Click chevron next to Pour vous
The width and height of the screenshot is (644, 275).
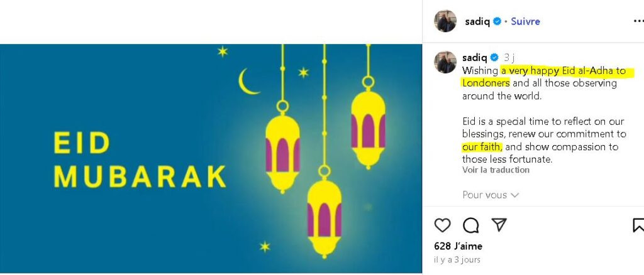[514, 195]
